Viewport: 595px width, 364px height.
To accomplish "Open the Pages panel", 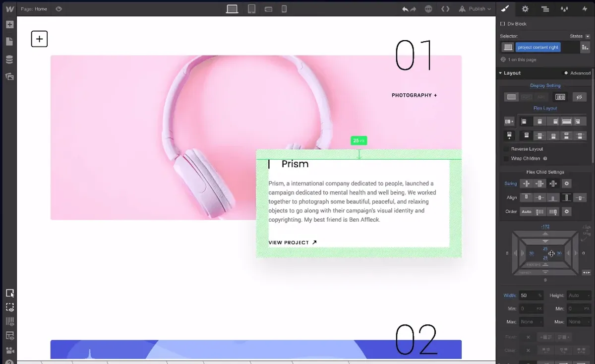I will point(9,42).
